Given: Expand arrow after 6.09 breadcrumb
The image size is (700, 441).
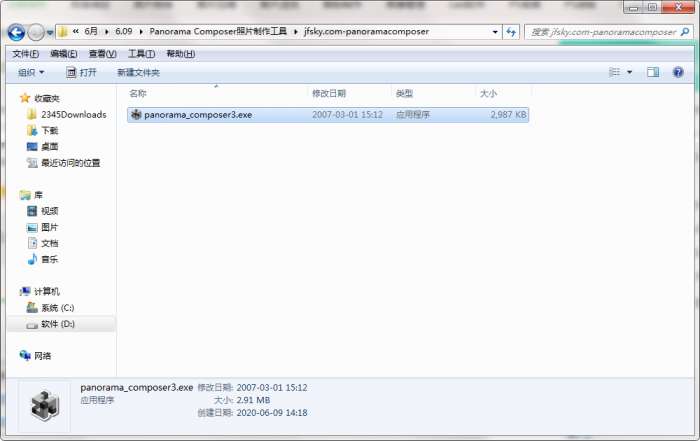Looking at the screenshot, I should [x=141, y=32].
